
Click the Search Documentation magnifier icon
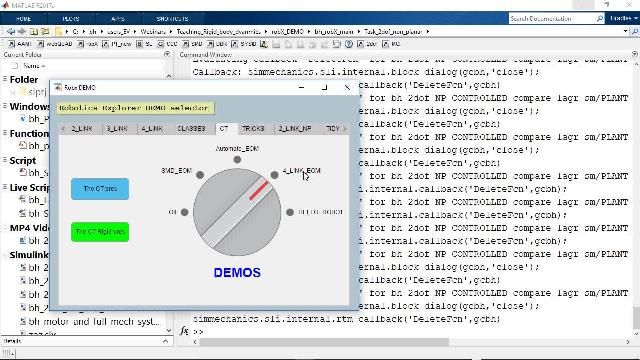600,18
